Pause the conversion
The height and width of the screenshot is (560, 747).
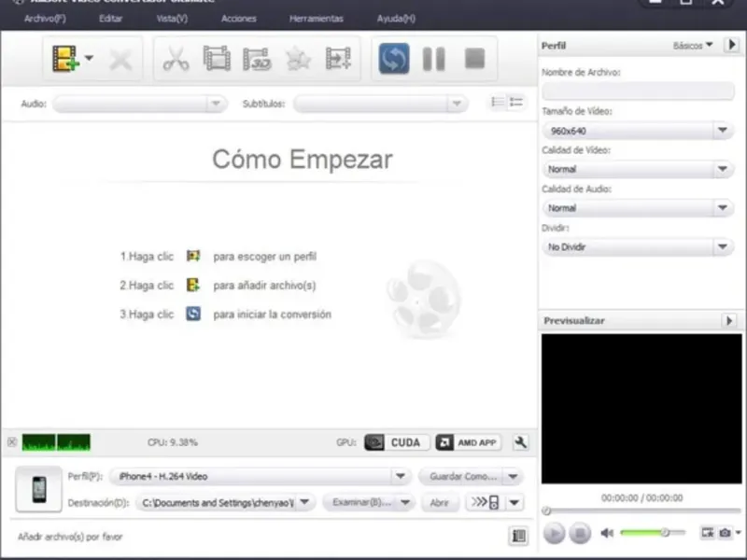pos(434,59)
